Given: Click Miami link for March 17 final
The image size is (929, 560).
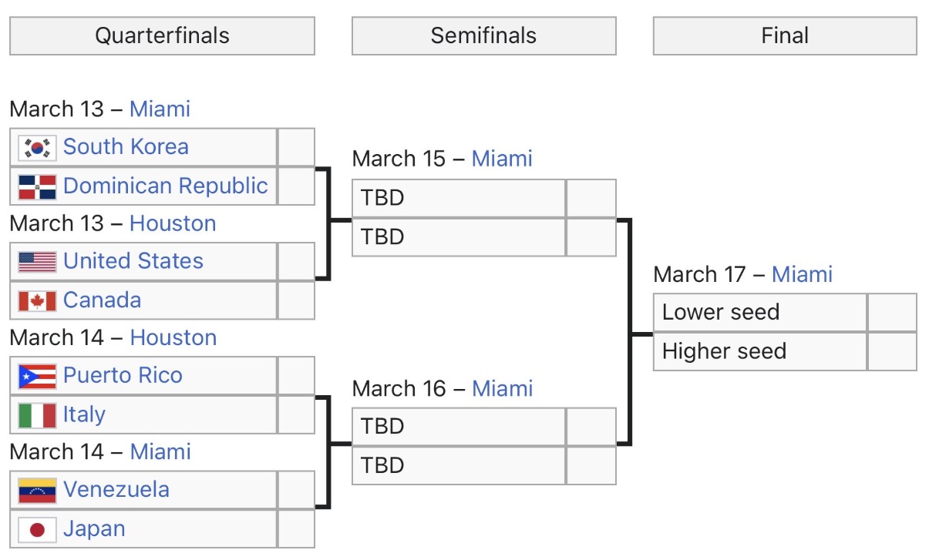Looking at the screenshot, I should 802,274.
